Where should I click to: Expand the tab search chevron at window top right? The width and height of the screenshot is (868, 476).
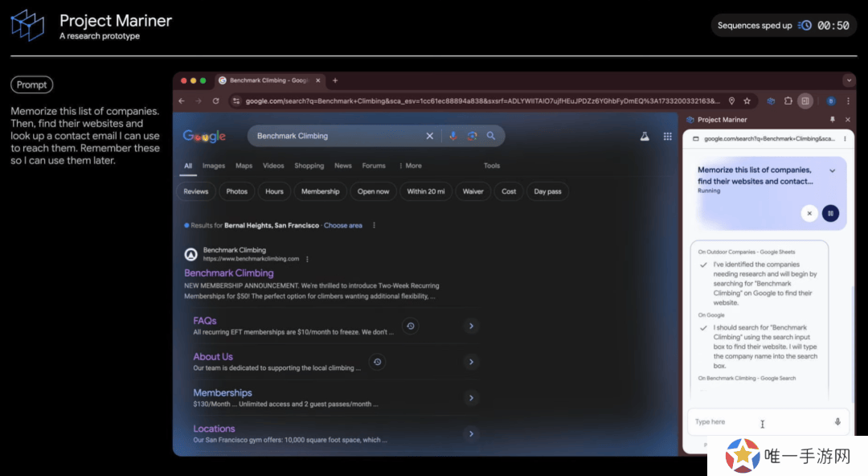click(849, 80)
